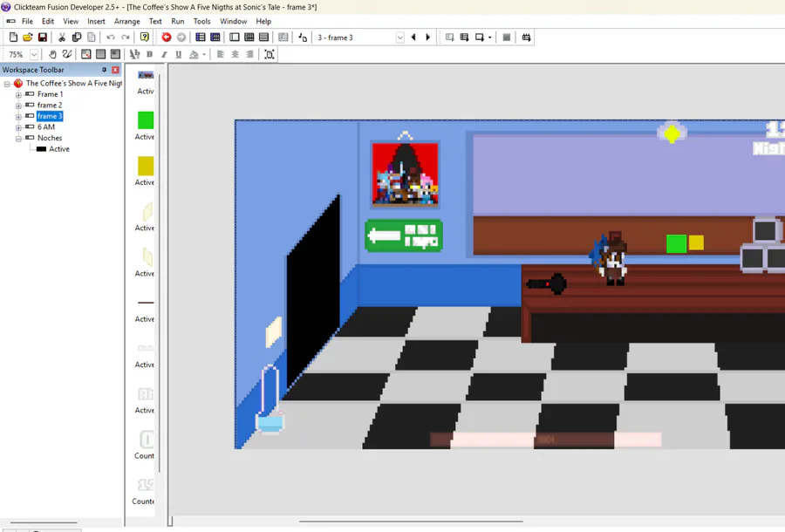Pin the Workspace Toolbar panel
The height and width of the screenshot is (532, 785).
[104, 70]
